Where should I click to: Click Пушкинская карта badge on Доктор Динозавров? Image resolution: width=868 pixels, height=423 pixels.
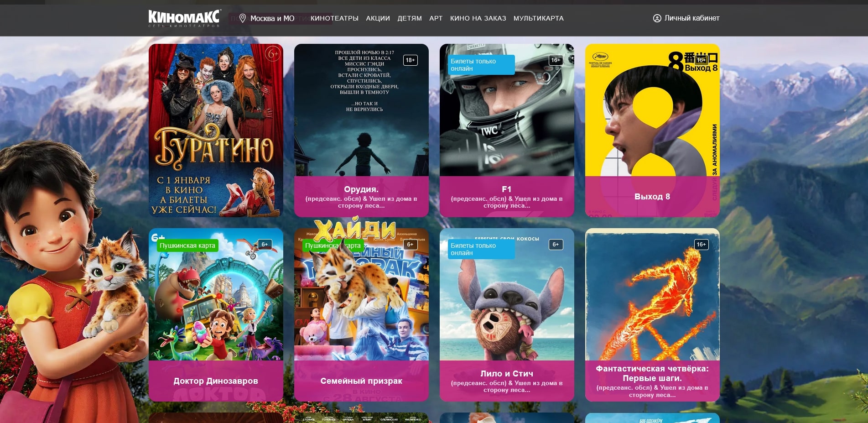click(x=187, y=245)
